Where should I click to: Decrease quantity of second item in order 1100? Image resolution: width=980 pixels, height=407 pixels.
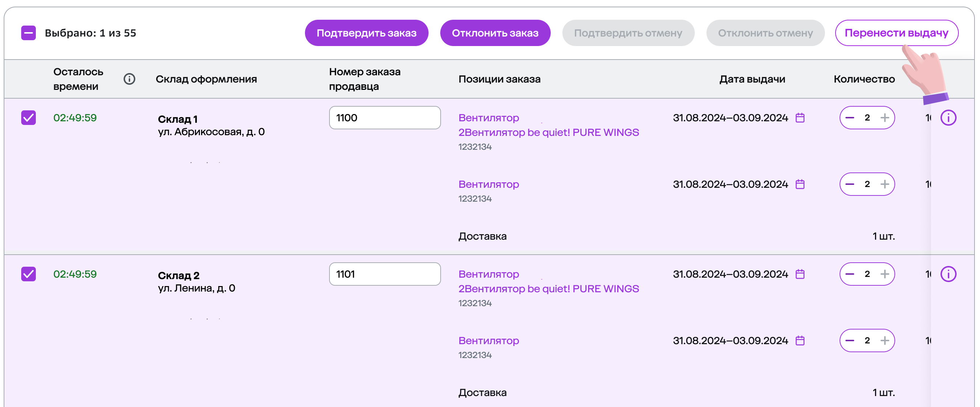pyautogui.click(x=850, y=184)
